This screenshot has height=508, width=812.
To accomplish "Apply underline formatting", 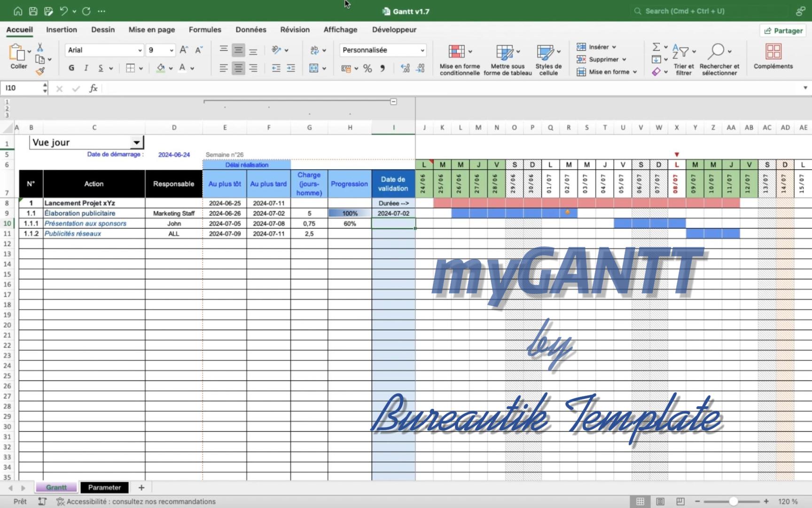I will (x=101, y=68).
